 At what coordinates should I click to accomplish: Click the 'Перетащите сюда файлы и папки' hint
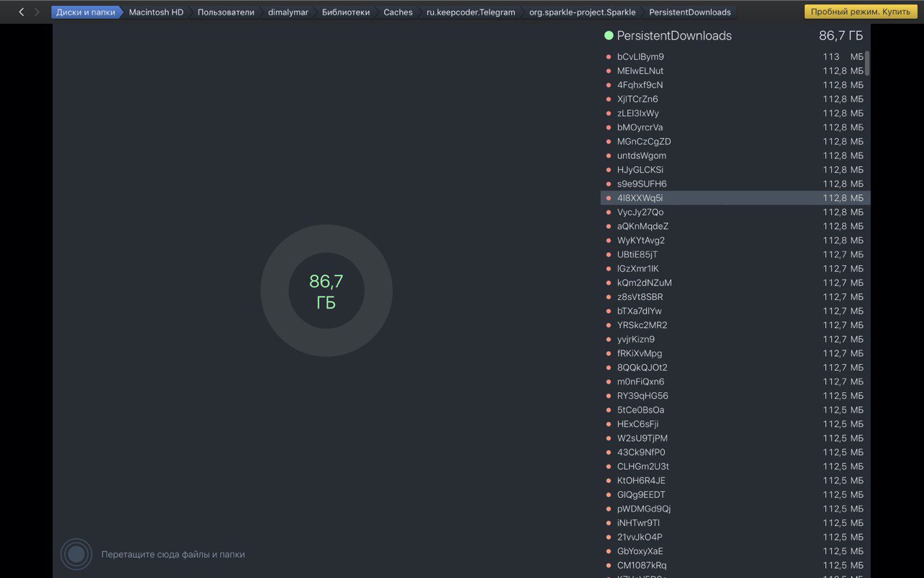[x=173, y=554]
